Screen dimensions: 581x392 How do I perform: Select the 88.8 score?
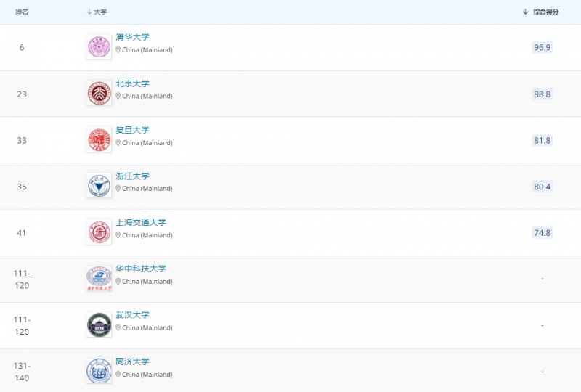[542, 94]
